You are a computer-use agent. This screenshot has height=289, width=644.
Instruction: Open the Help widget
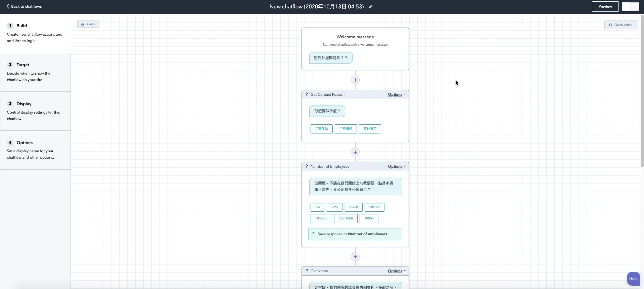click(633, 279)
